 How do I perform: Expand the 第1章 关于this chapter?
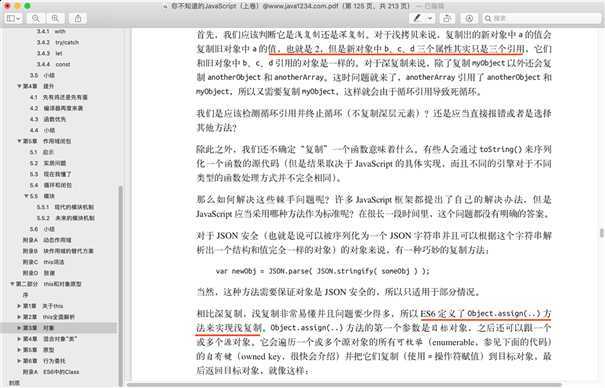coord(19,306)
